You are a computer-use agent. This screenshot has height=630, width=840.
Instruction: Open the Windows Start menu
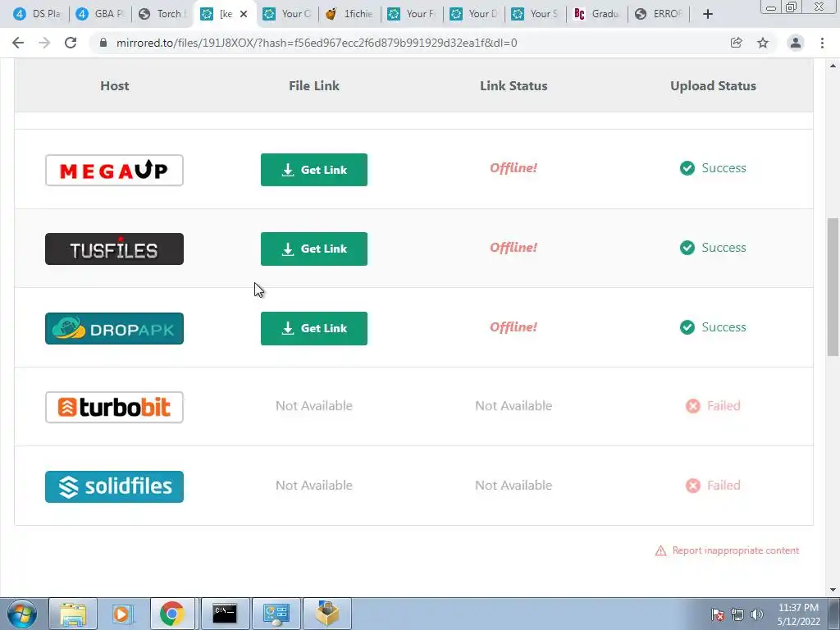click(21, 614)
